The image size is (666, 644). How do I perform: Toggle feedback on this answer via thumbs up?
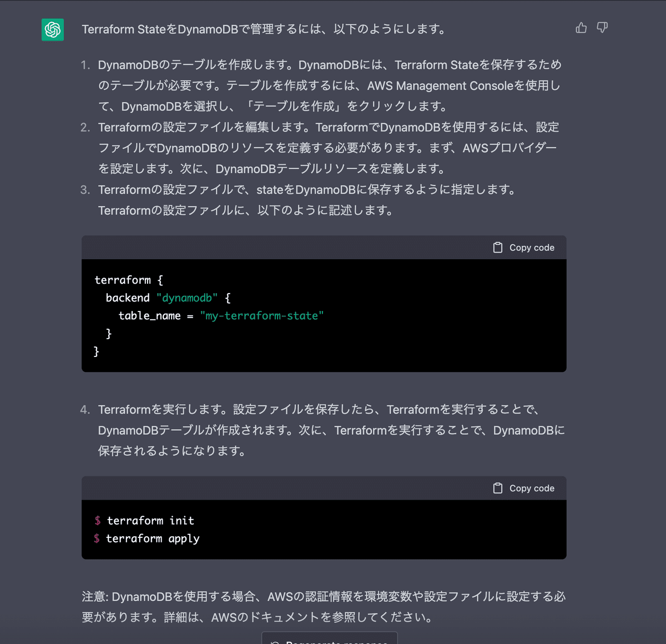tap(581, 28)
